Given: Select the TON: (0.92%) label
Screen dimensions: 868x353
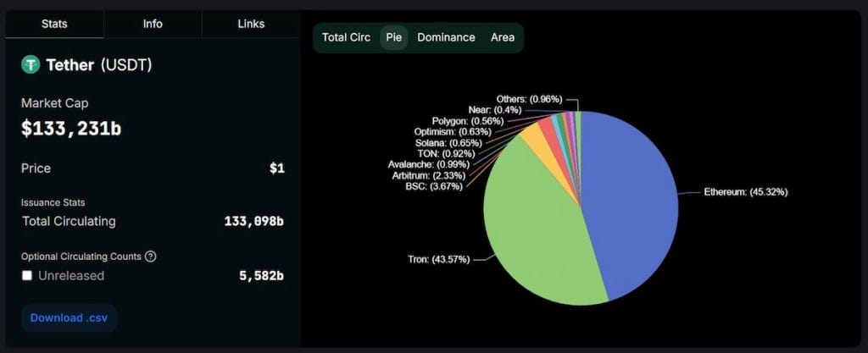Looking at the screenshot, I should tap(447, 153).
